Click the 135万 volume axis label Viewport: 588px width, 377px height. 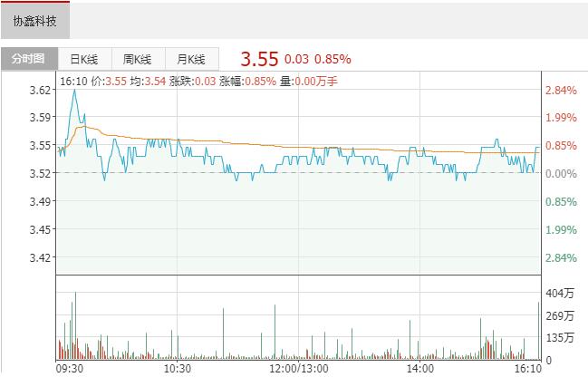pos(560,338)
